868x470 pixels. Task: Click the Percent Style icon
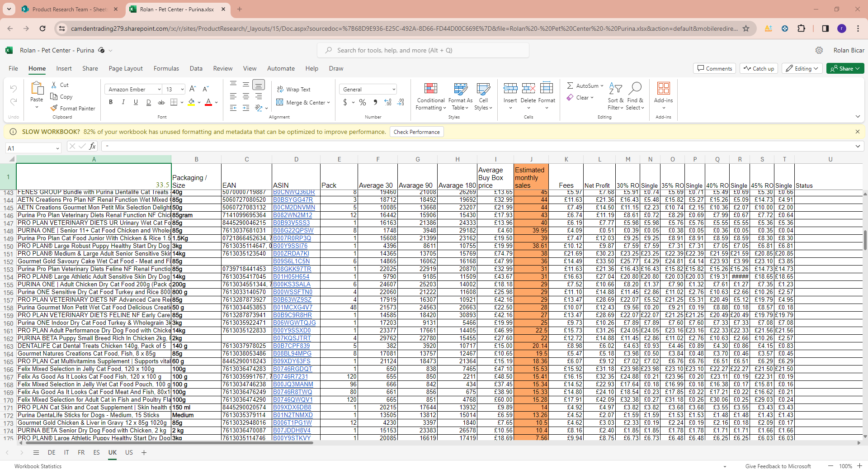pos(363,102)
